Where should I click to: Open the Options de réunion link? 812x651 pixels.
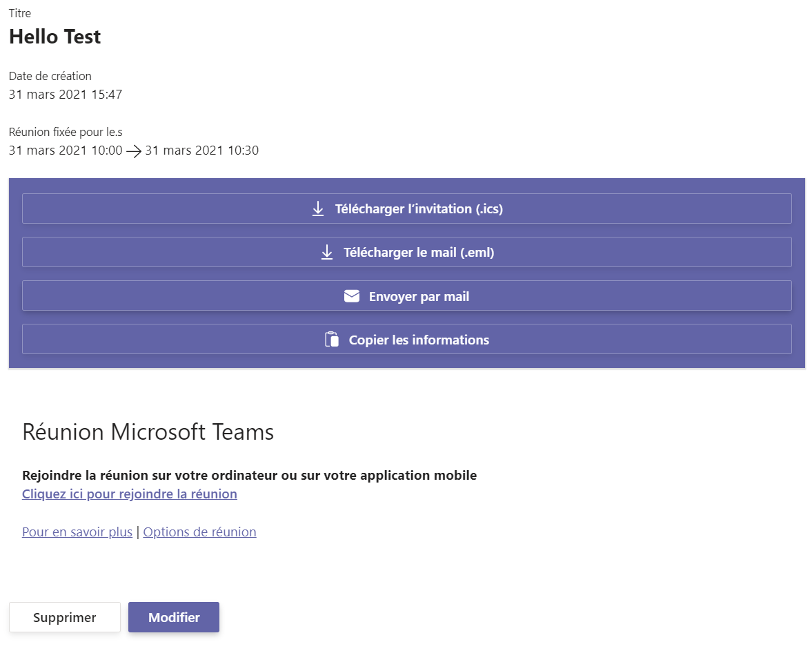(199, 532)
